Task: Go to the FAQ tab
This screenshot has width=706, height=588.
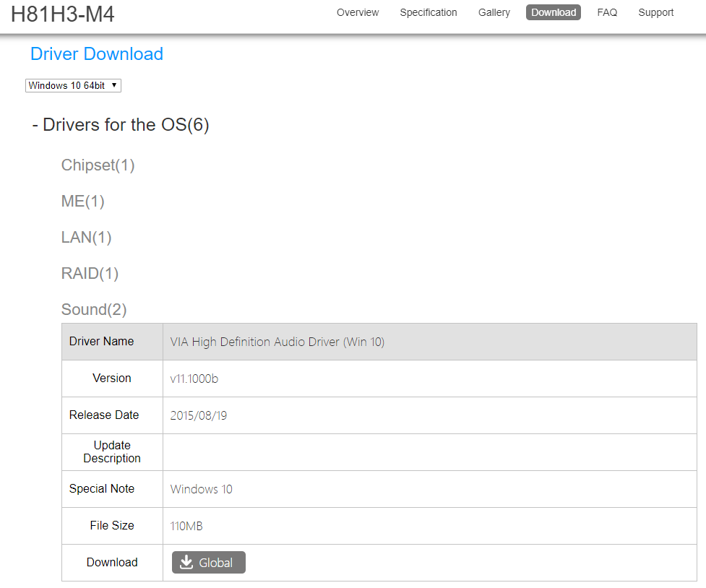Action: (607, 12)
